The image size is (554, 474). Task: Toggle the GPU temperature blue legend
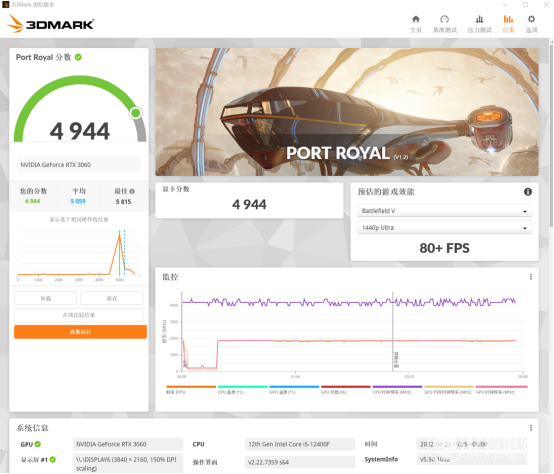[294, 390]
